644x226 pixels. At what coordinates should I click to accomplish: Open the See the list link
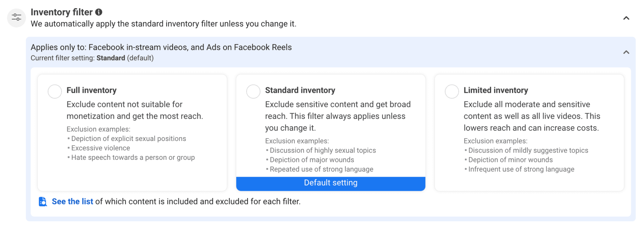point(72,202)
